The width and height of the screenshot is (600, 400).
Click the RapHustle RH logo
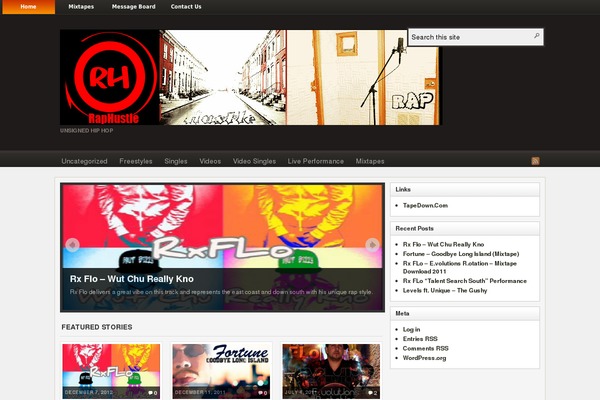tap(109, 77)
